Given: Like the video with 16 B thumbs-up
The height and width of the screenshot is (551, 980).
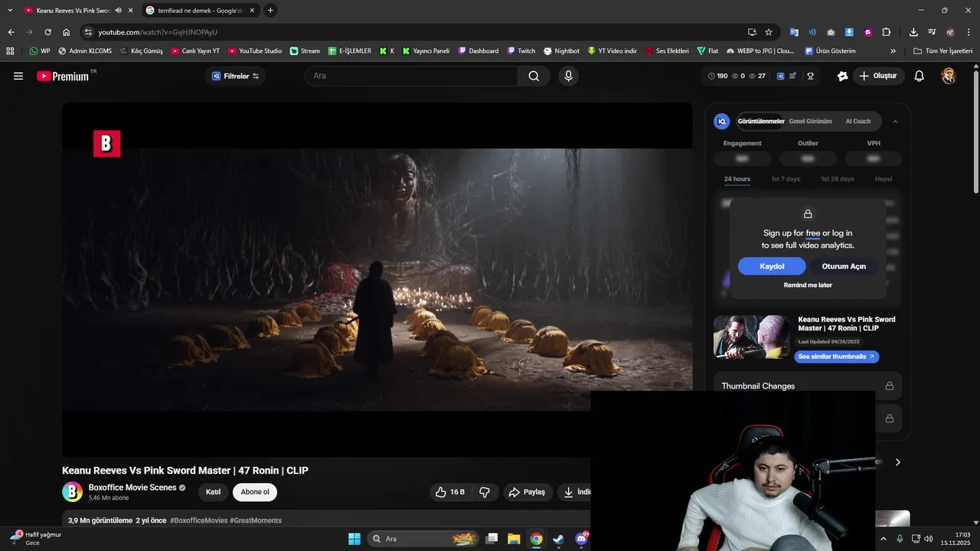Looking at the screenshot, I should tap(450, 492).
